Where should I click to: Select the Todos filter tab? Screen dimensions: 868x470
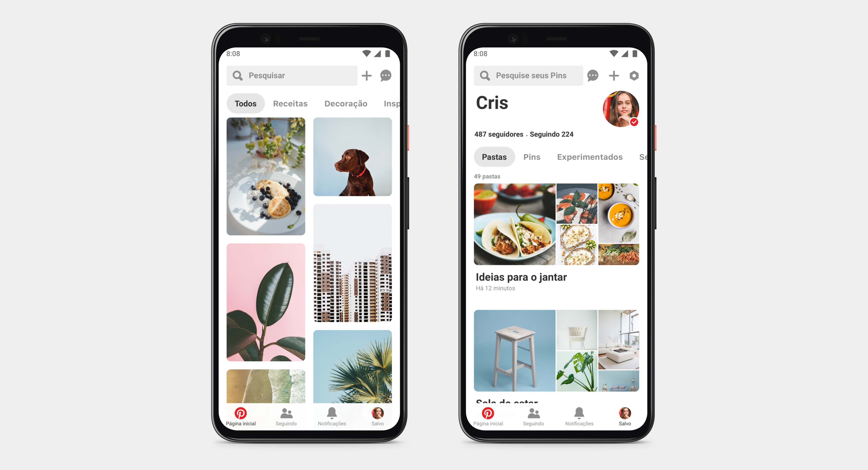[x=244, y=103]
